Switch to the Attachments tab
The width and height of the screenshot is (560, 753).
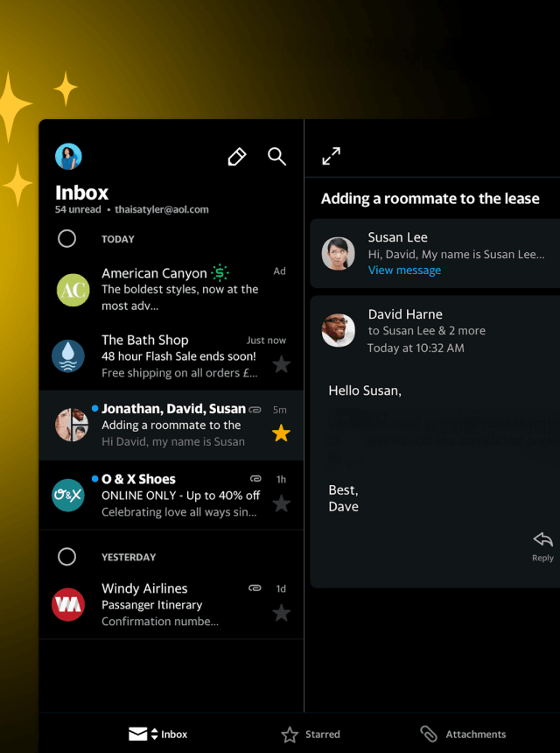[463, 734]
